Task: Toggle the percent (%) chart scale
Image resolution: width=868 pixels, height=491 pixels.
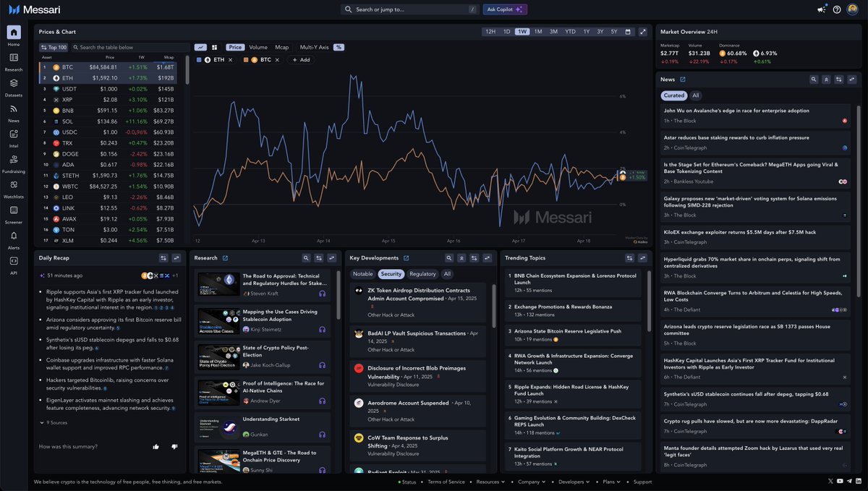Action: coord(339,47)
